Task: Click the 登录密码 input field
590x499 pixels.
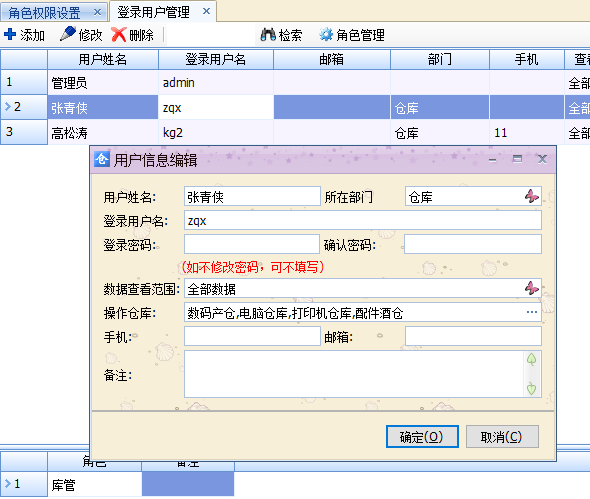Action: point(252,244)
